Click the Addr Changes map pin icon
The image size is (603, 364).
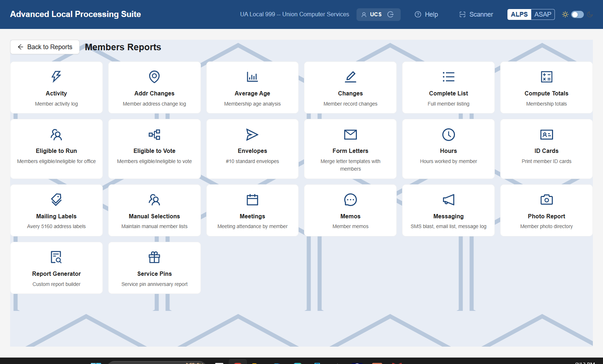(154, 77)
